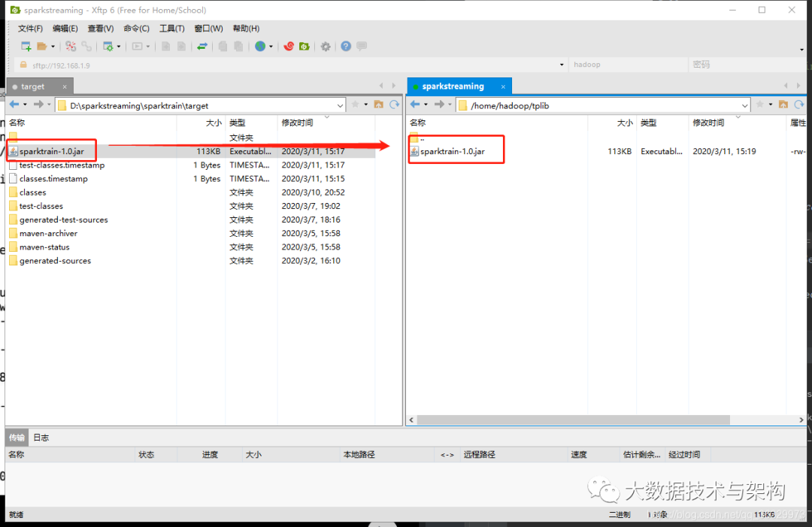Click the right-arrow transfer page icon
This screenshot has width=812, height=527.
(x=181, y=47)
